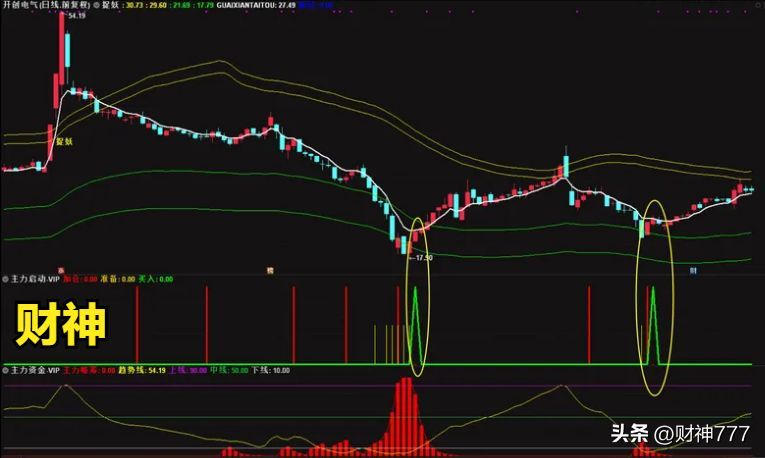Click the orange event marker below mid-chart
Image resolution: width=765 pixels, height=458 pixels.
click(269, 270)
